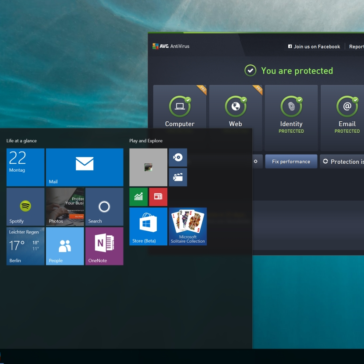Open the Berlin weather tile
Screen dimensions: 364x364
[x=25, y=246]
